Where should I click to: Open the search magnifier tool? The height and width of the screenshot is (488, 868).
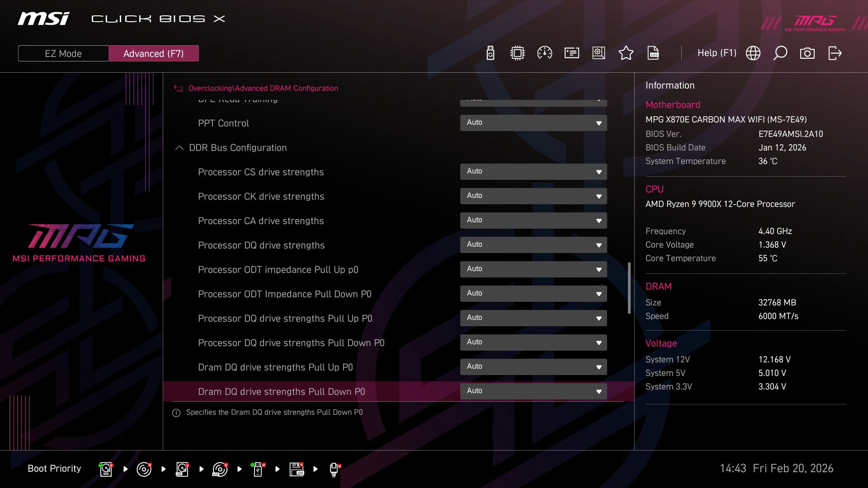point(780,53)
